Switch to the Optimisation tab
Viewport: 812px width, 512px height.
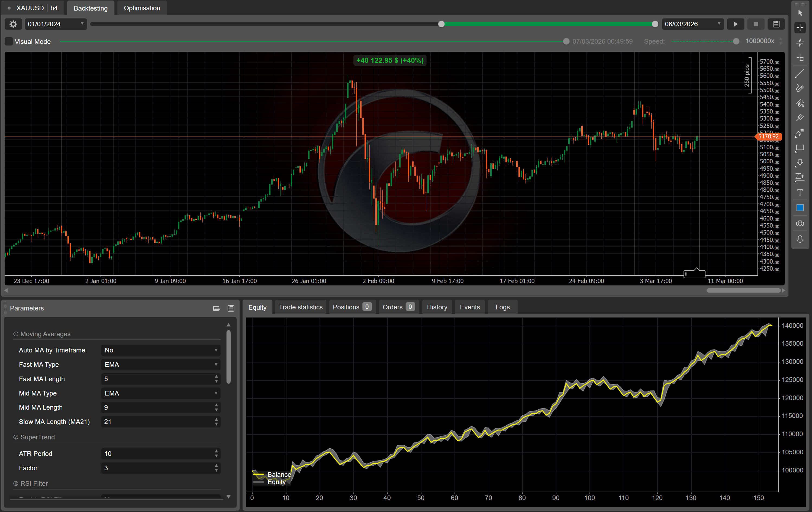click(142, 8)
